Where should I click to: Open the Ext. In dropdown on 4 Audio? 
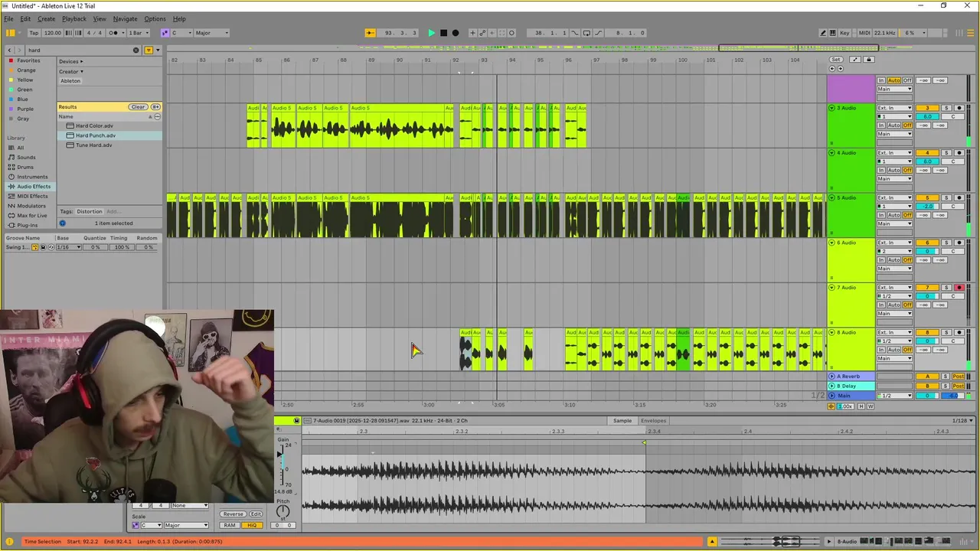(894, 153)
